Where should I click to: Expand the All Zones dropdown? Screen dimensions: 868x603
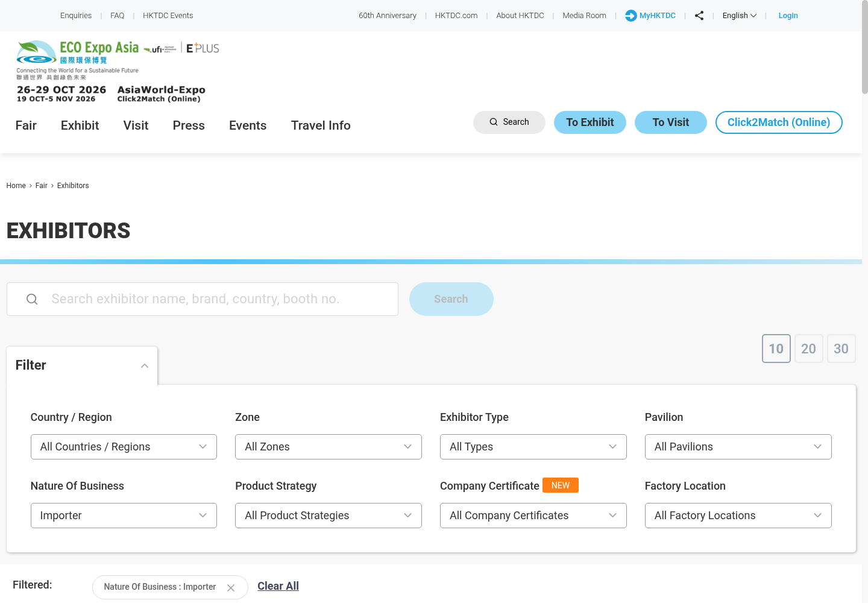tap(329, 447)
